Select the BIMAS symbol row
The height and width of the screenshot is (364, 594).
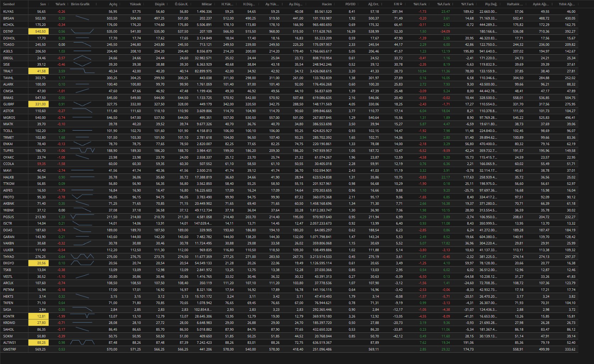point(289,98)
